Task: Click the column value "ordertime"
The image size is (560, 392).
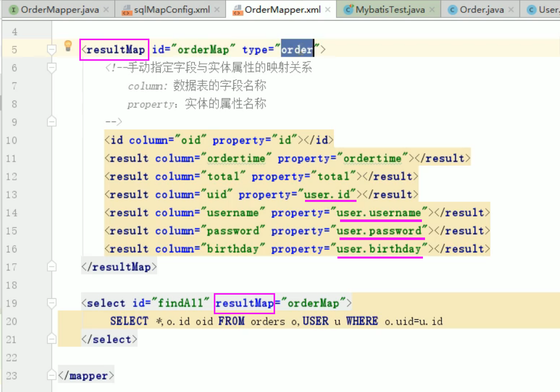Action: click(236, 158)
